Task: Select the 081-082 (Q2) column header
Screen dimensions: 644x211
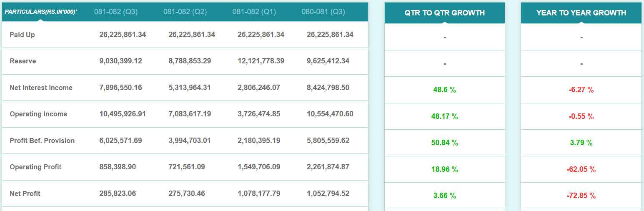Action: pyautogui.click(x=185, y=12)
